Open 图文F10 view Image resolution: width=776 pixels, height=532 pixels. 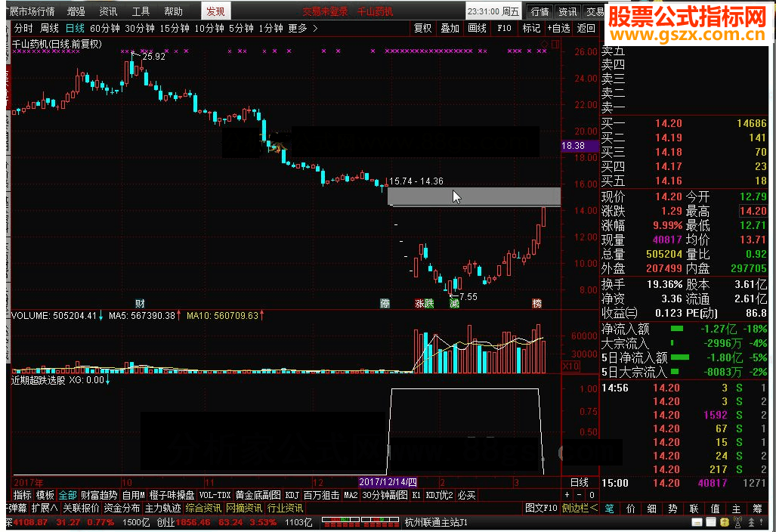pyautogui.click(x=541, y=509)
